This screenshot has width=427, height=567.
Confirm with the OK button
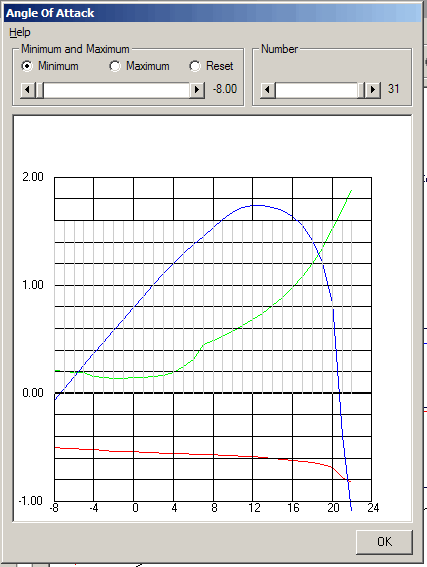(384, 542)
